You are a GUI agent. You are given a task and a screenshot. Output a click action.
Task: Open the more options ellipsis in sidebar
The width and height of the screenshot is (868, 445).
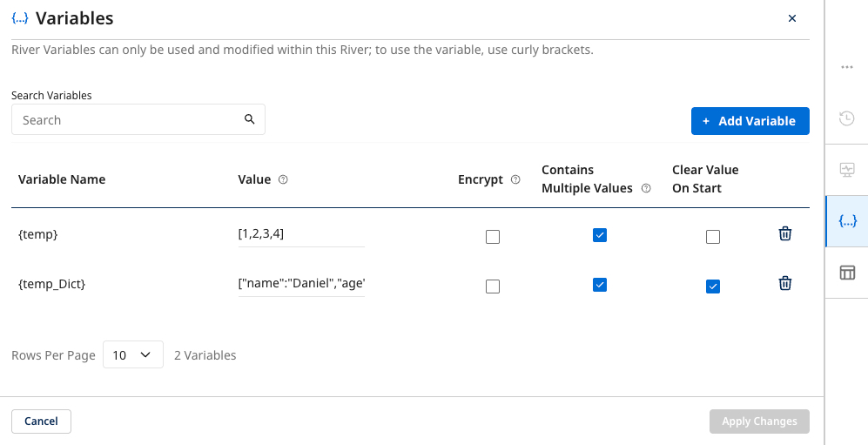(846, 67)
